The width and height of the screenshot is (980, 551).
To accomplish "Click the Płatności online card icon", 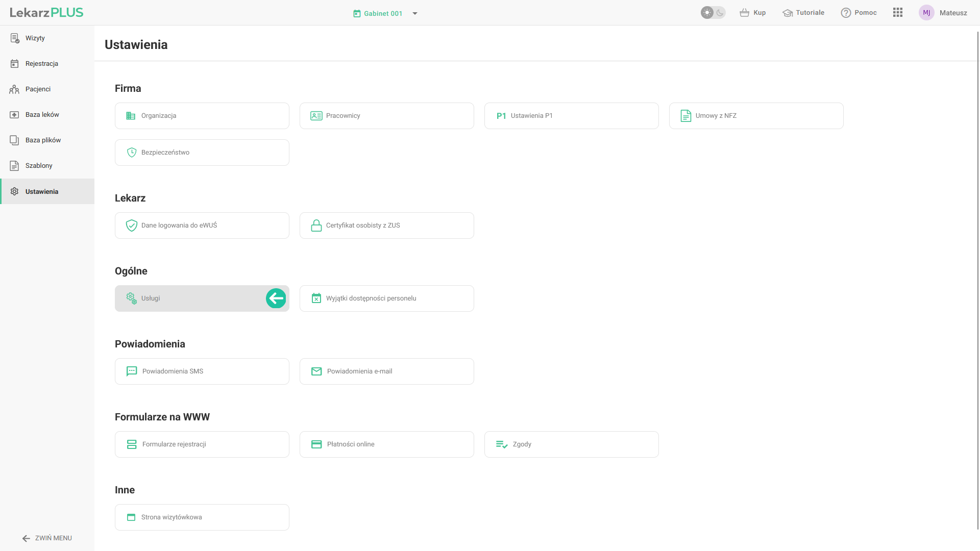I will click(316, 444).
